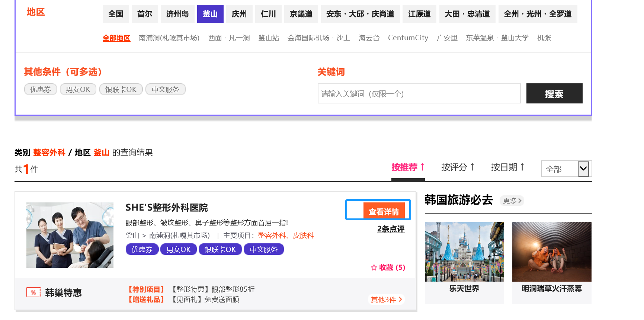
Task: Open the 乐天世界 thumbnail image
Action: 464,252
